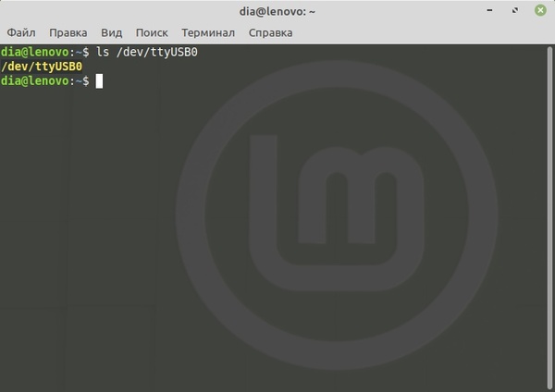Screen dimensions: 555x392
Task: Open the Правка menu
Action: coord(68,32)
